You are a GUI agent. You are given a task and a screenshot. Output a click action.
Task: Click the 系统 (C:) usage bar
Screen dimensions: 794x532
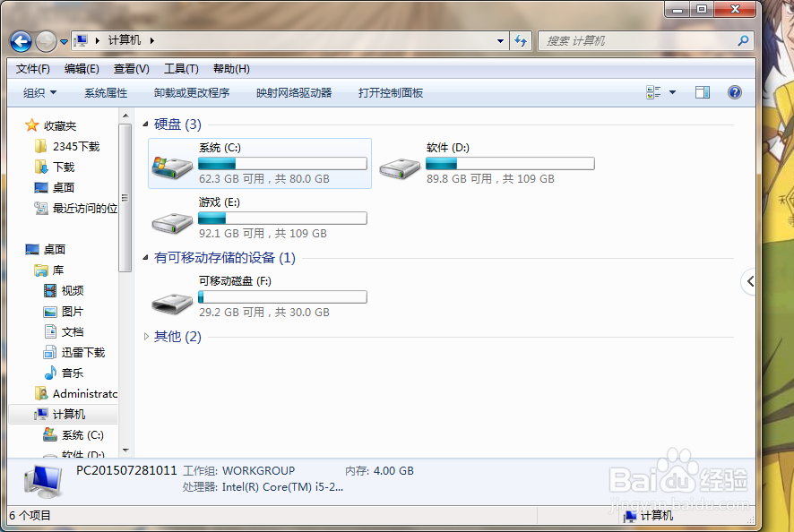(282, 164)
